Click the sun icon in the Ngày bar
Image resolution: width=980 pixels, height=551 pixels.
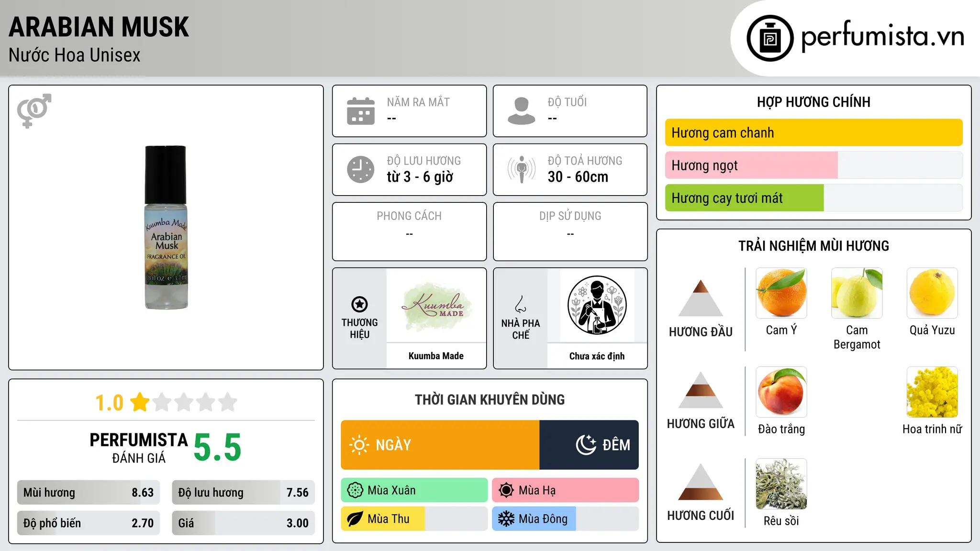359,445
